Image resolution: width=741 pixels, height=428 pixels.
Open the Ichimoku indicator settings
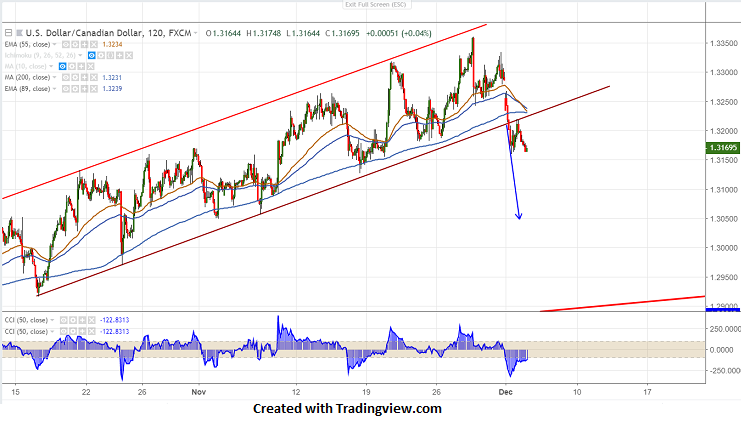click(x=101, y=55)
